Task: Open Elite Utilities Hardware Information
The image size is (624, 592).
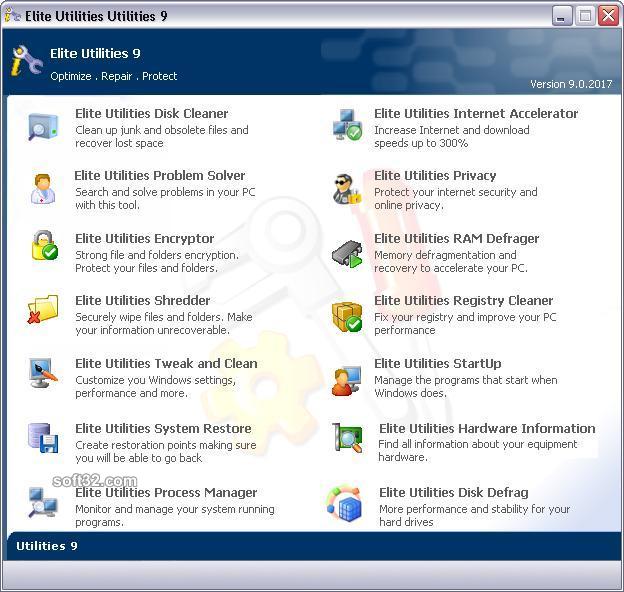Action: [x=487, y=428]
